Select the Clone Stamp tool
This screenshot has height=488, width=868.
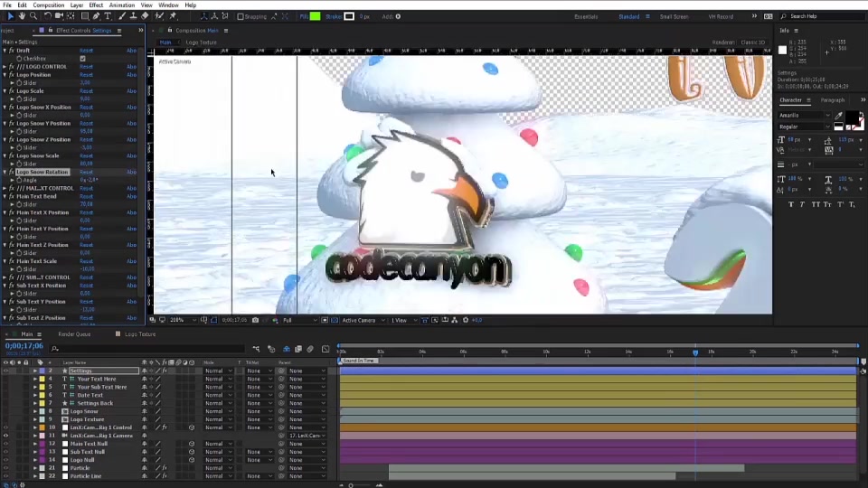coord(134,16)
